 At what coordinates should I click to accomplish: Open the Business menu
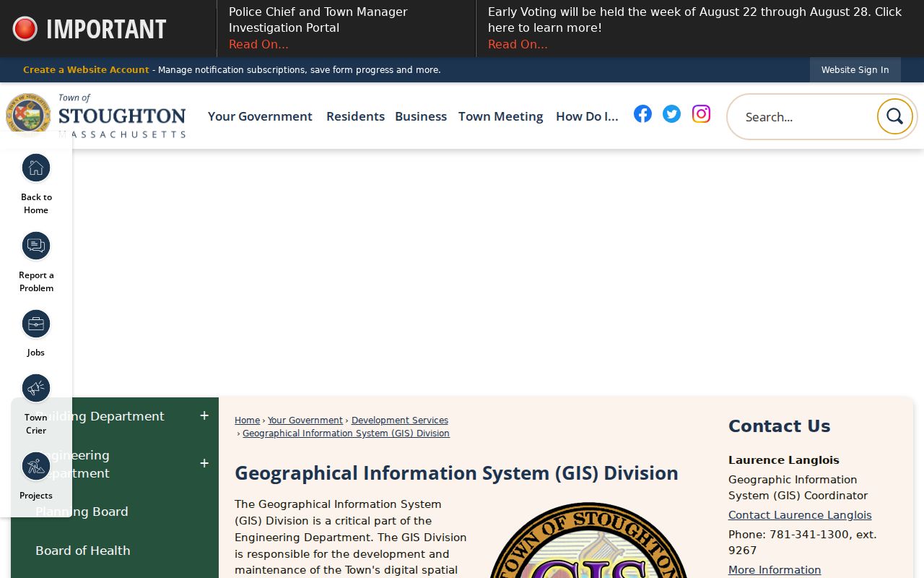[x=421, y=116]
